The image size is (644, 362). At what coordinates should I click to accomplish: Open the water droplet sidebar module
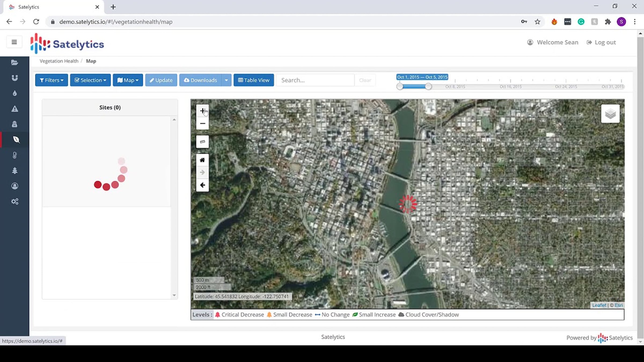coord(15,93)
